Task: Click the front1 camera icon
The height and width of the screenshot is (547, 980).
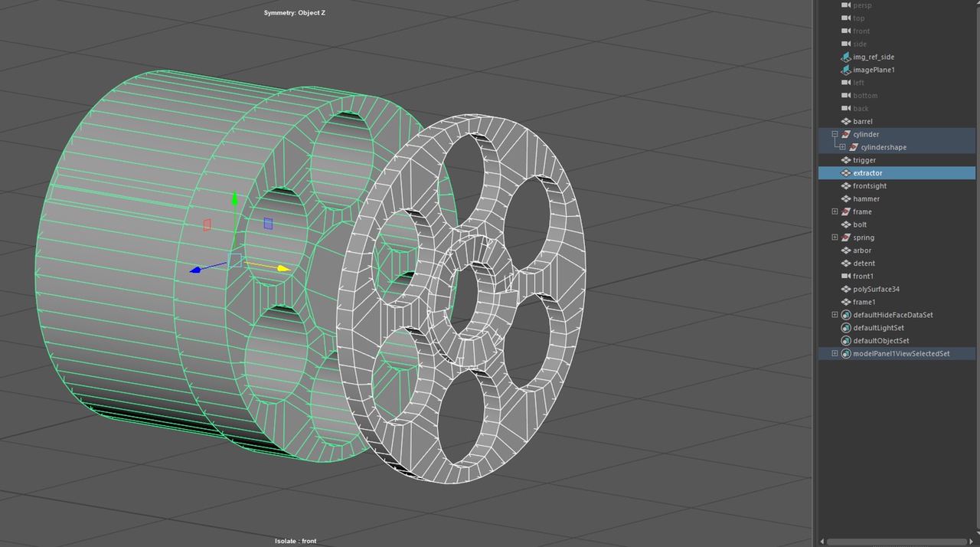Action: [846, 276]
